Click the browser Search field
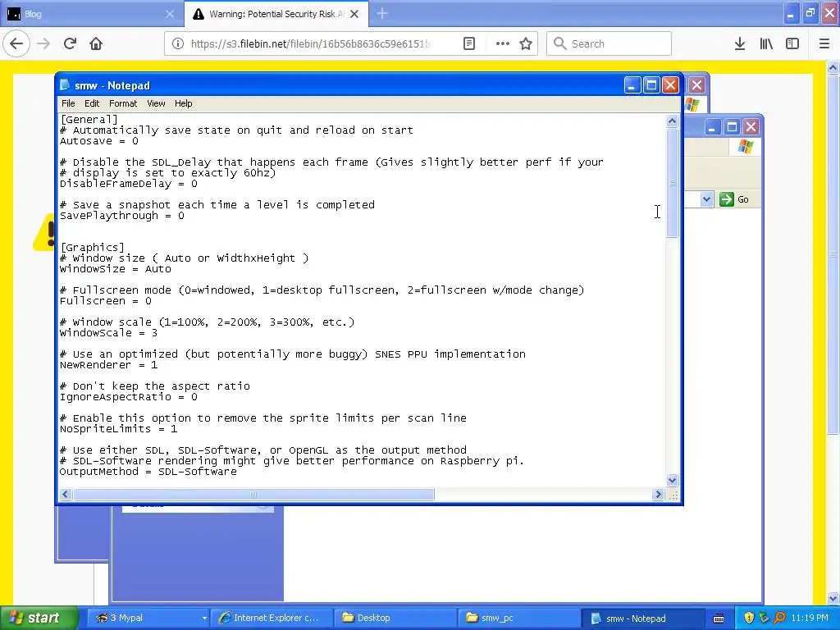 609,44
